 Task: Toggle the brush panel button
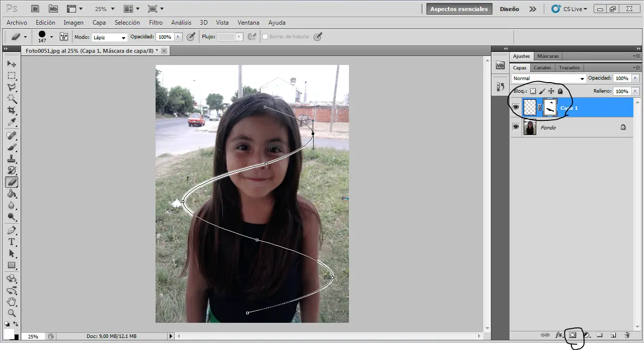[x=64, y=37]
